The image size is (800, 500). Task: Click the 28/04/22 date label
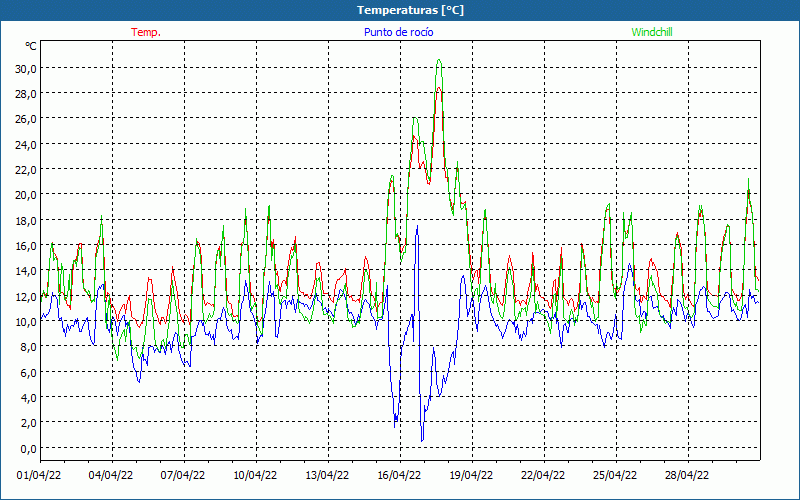[687, 475]
